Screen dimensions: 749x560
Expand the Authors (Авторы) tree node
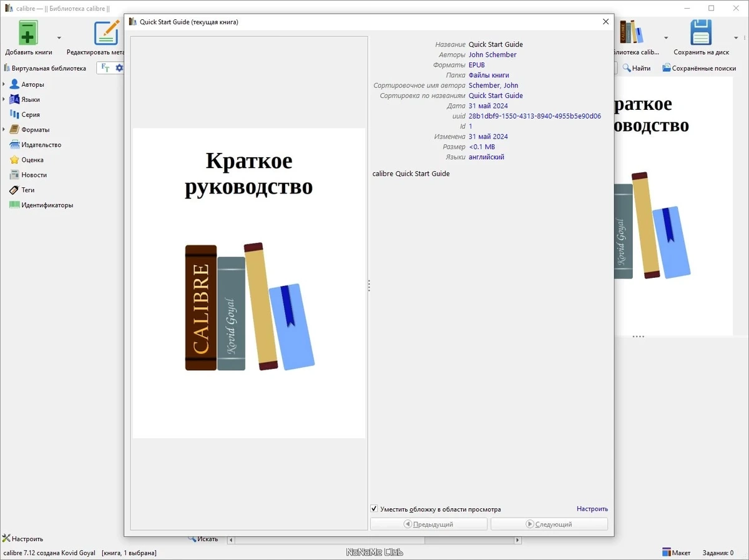click(4, 84)
